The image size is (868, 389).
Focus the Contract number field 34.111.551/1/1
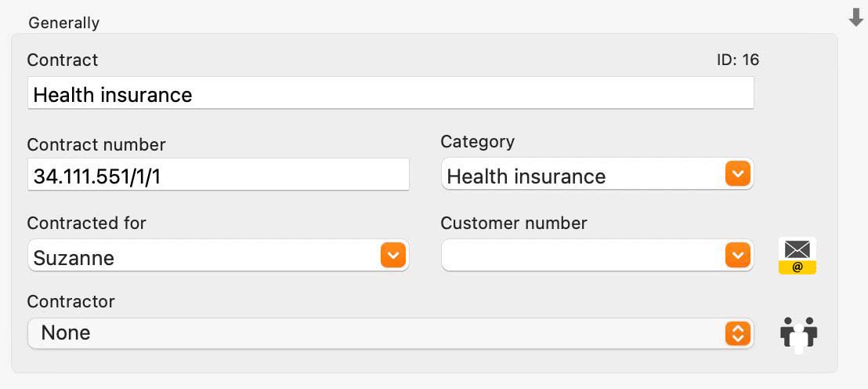tap(219, 175)
